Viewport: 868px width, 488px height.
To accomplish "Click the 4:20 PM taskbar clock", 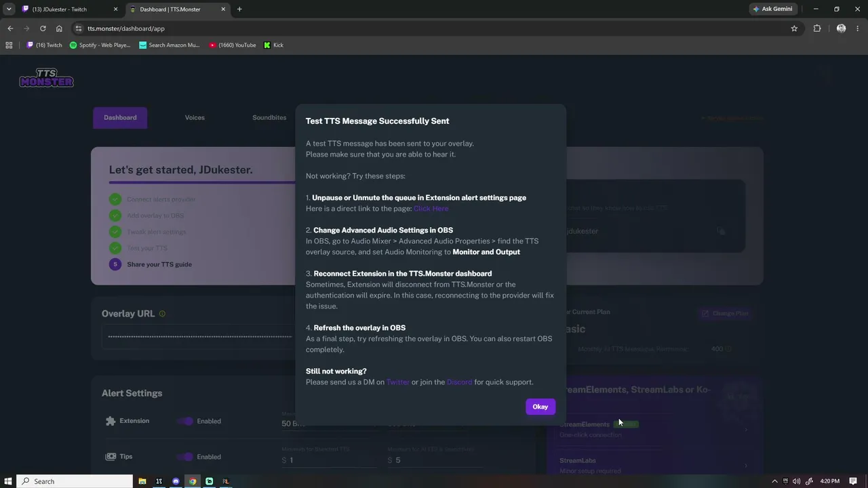I will coord(829,481).
